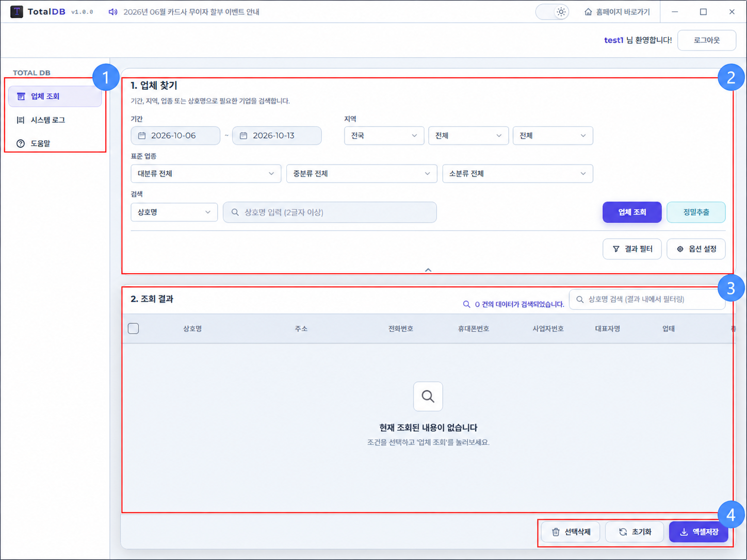This screenshot has height=560, width=747.
Task: Click the large magnifier empty-state icon
Action: [428, 397]
